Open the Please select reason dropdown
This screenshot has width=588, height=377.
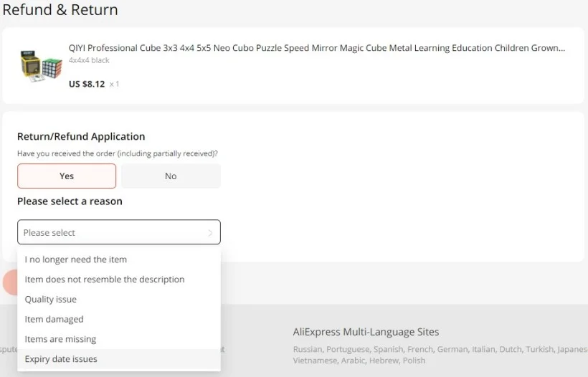click(x=119, y=232)
